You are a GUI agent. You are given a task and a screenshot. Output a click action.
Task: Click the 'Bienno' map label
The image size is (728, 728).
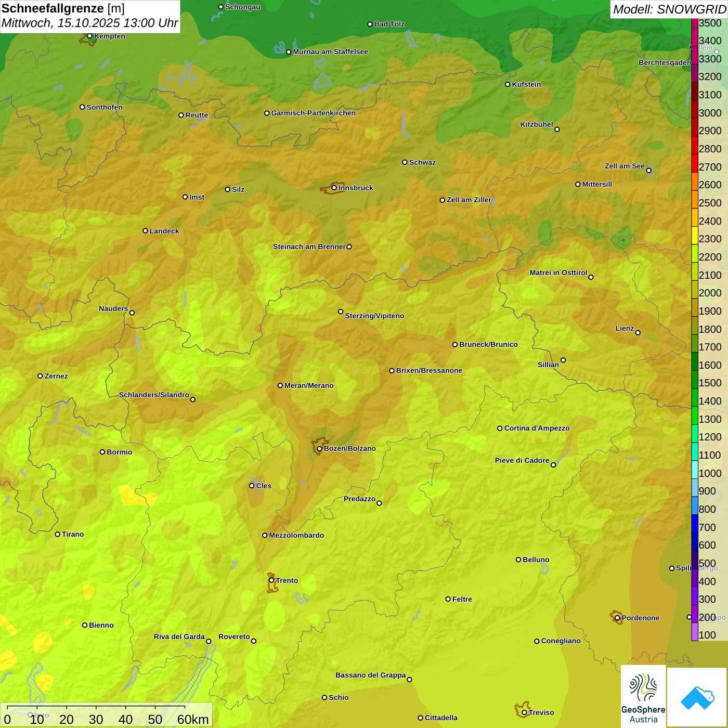pyautogui.click(x=101, y=625)
